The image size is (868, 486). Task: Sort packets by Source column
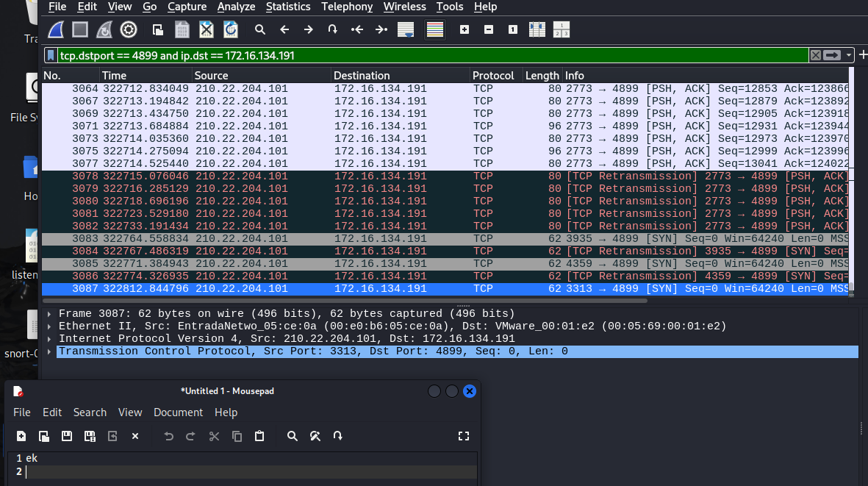pos(262,76)
